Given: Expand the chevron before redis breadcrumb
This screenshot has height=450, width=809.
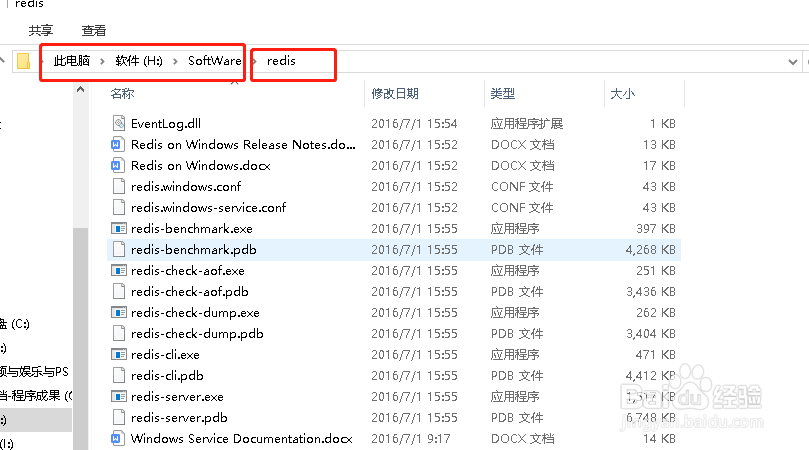Looking at the screenshot, I should (x=255, y=61).
